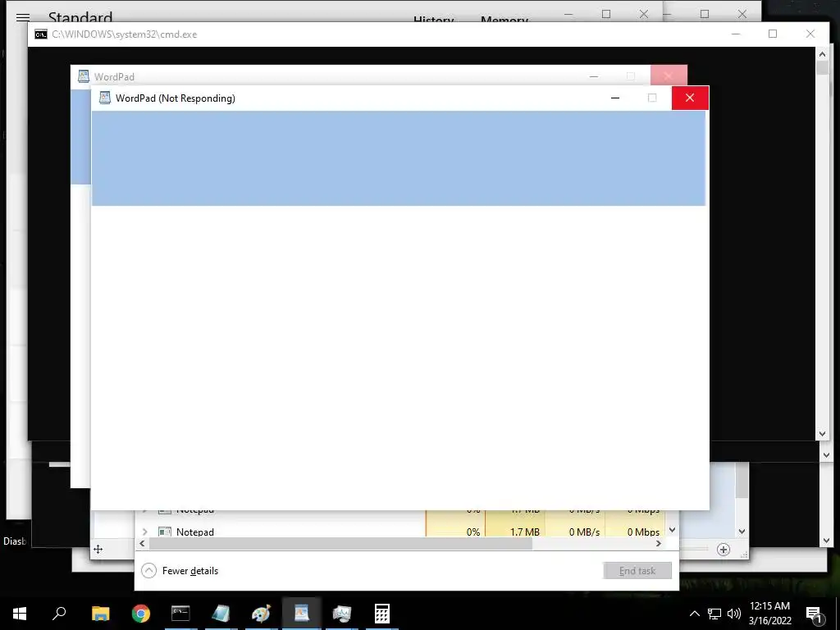Switch to Calculator taskbar icon
Screen dimensions: 840x630
point(382,614)
